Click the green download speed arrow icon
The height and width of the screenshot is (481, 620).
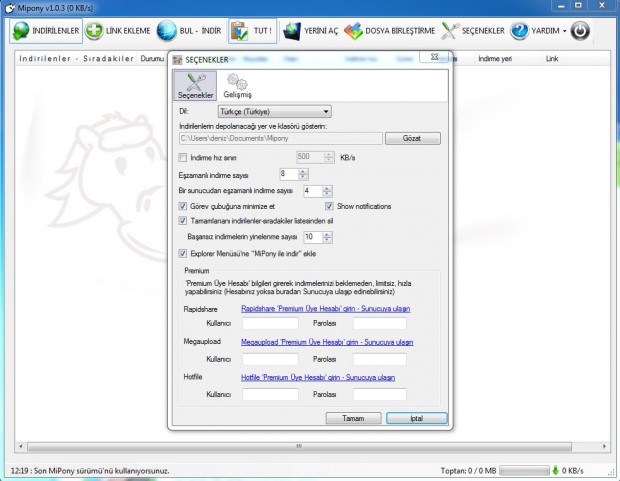tap(556, 470)
